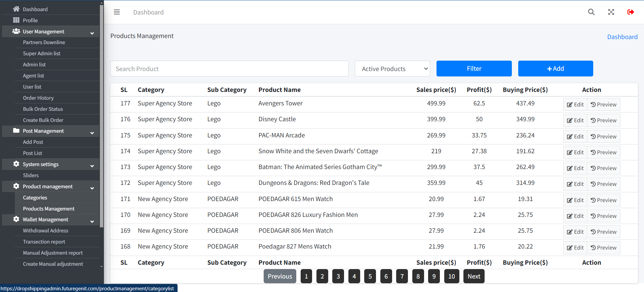Viewport: 644px width, 292px height.
Task: Open search with the magnifier icon
Action: point(591,12)
